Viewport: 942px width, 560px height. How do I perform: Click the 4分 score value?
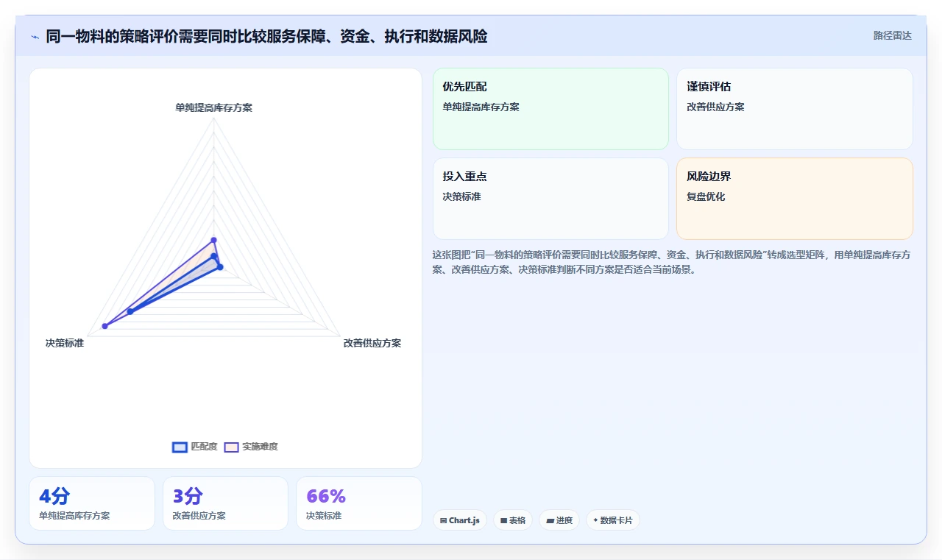point(55,496)
